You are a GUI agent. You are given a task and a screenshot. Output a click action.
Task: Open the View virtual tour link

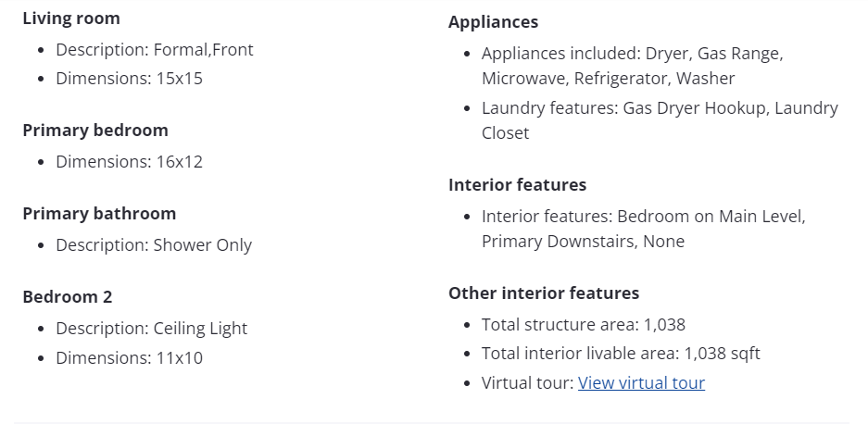click(x=641, y=383)
